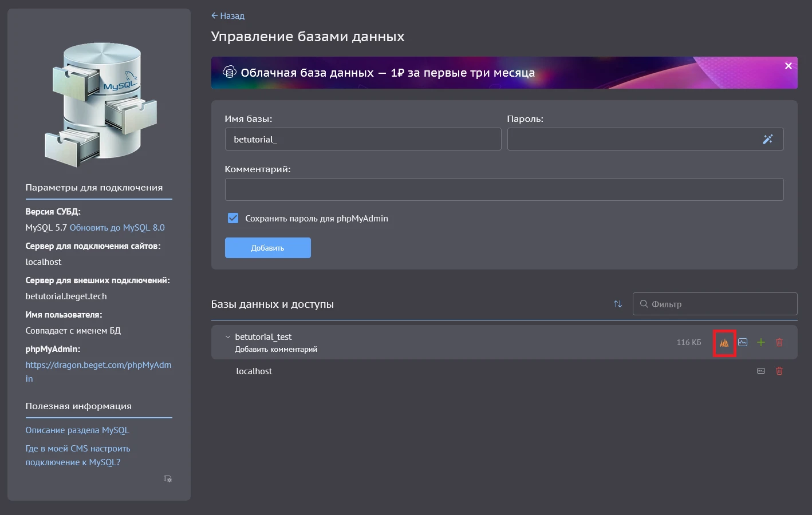Click the hide-panel icon below useful information
This screenshot has height=515, width=812.
(167, 479)
